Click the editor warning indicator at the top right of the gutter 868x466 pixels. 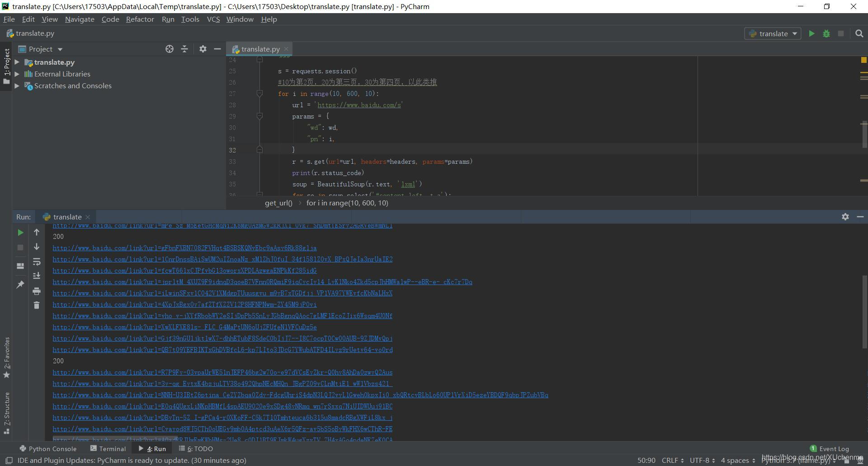pos(863,60)
